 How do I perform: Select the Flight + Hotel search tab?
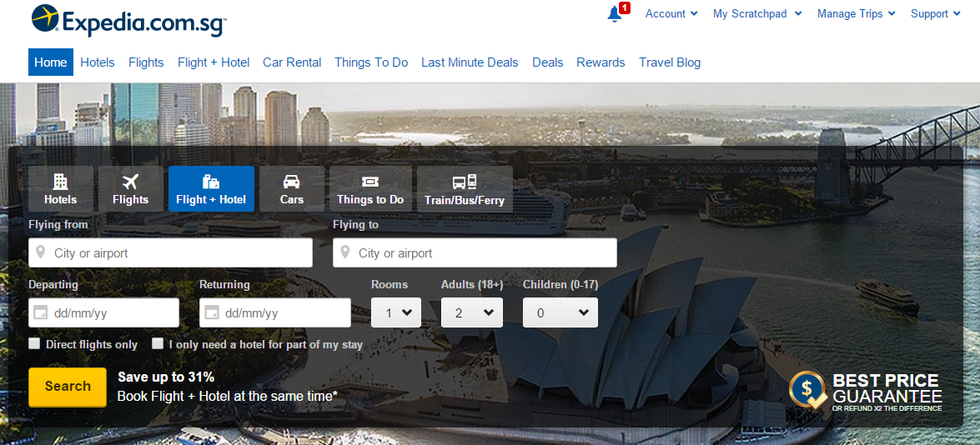click(x=211, y=188)
